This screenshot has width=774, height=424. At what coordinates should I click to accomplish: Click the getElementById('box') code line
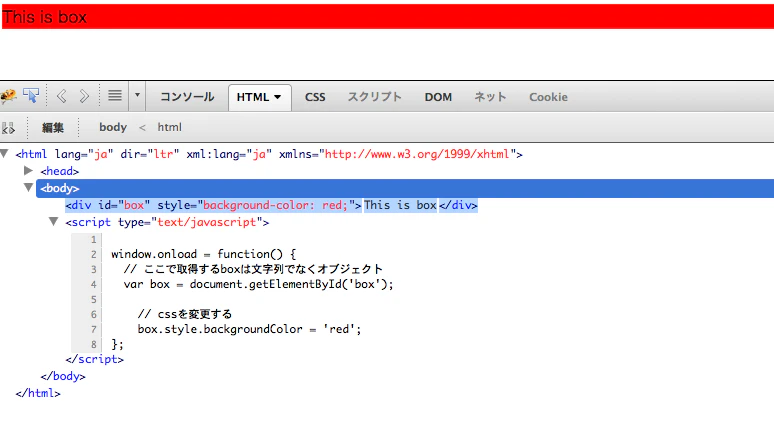click(x=259, y=284)
